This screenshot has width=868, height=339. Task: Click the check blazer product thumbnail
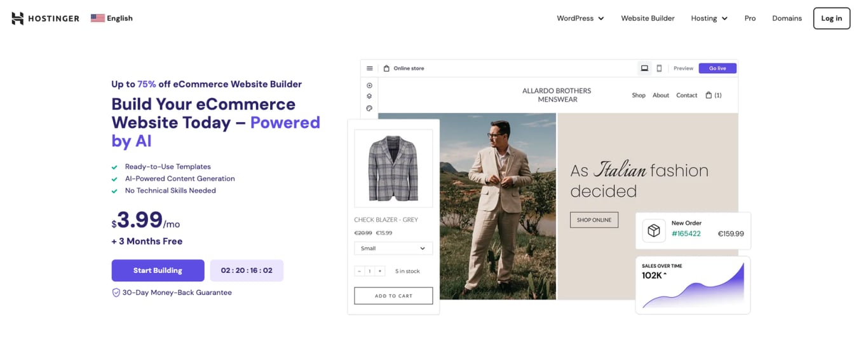(x=393, y=169)
